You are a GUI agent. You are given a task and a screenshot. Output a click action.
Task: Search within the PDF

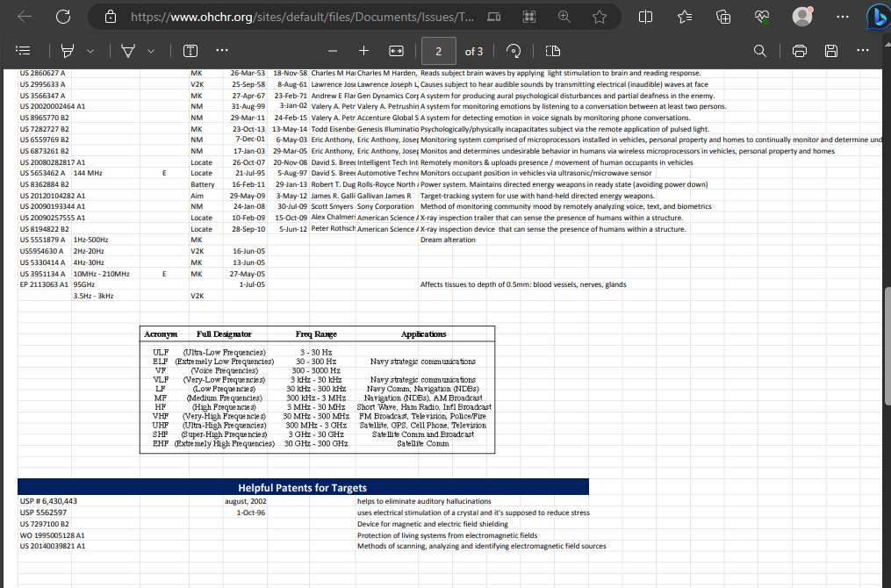coord(759,51)
